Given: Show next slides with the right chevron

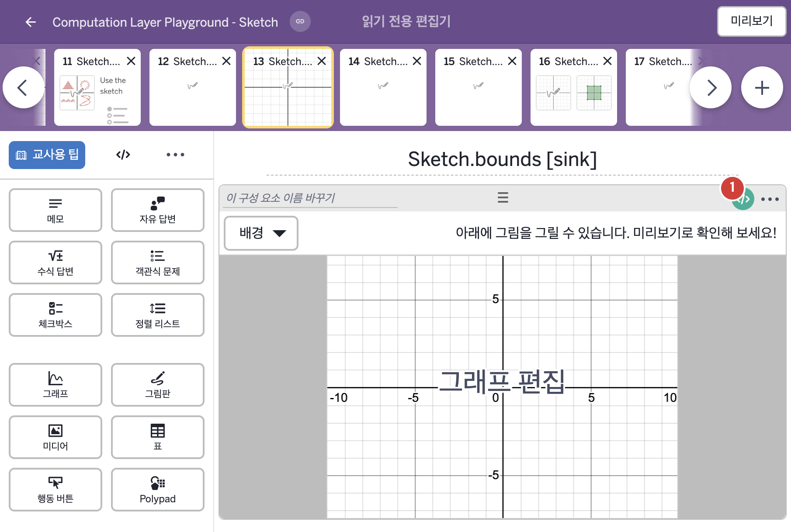Looking at the screenshot, I should point(711,87).
